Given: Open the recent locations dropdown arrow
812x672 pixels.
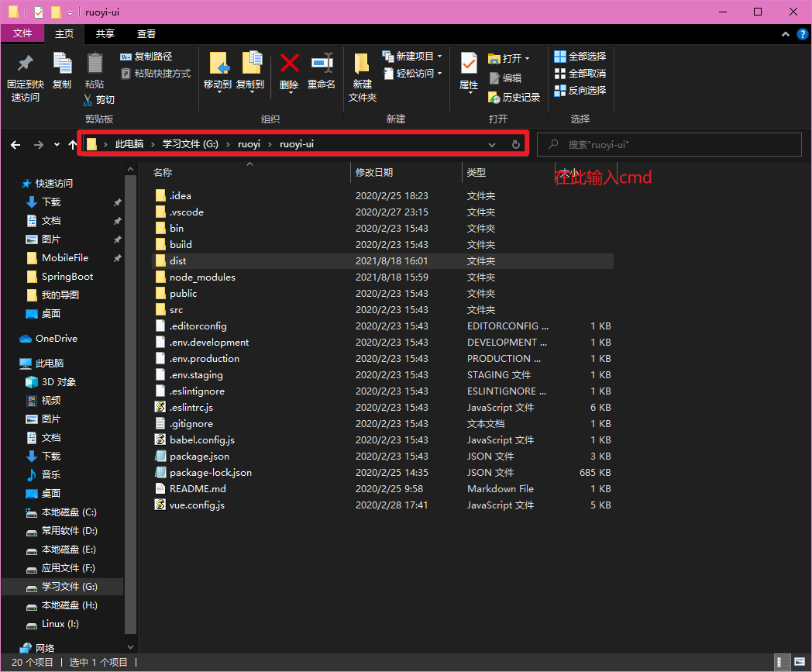Looking at the screenshot, I should coord(57,145).
